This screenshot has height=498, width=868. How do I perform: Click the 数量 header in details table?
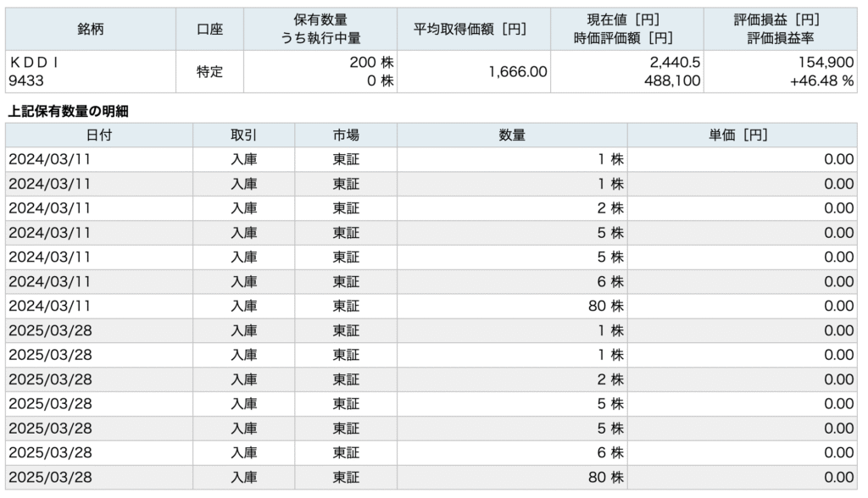click(512, 135)
